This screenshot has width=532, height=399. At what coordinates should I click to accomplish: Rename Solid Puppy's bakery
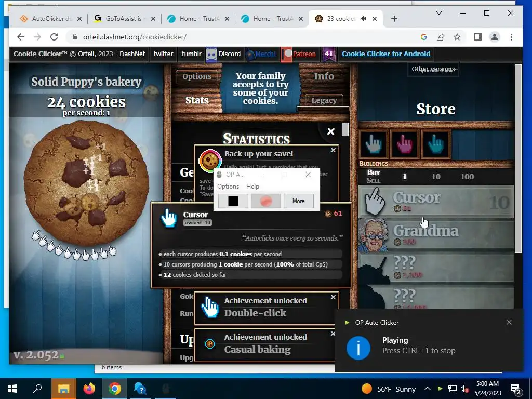pyautogui.click(x=86, y=82)
